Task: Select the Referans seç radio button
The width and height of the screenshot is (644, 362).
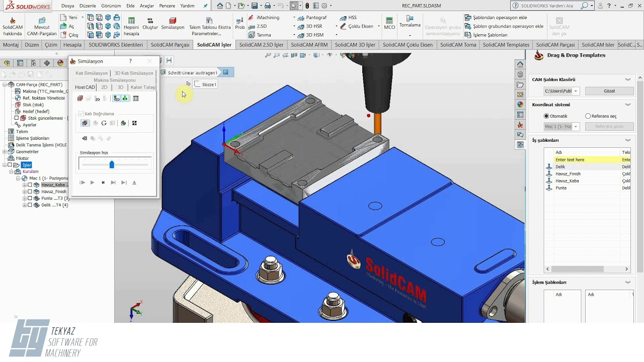Action: click(588, 116)
